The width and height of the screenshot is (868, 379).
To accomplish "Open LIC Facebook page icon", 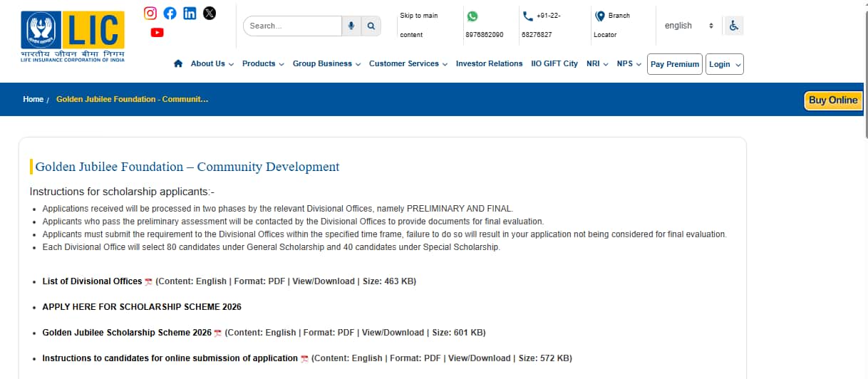I will click(170, 13).
